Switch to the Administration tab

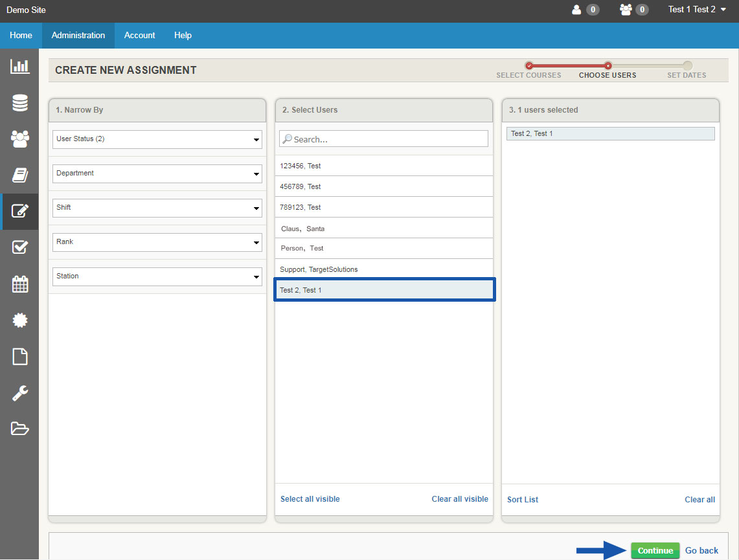point(78,36)
